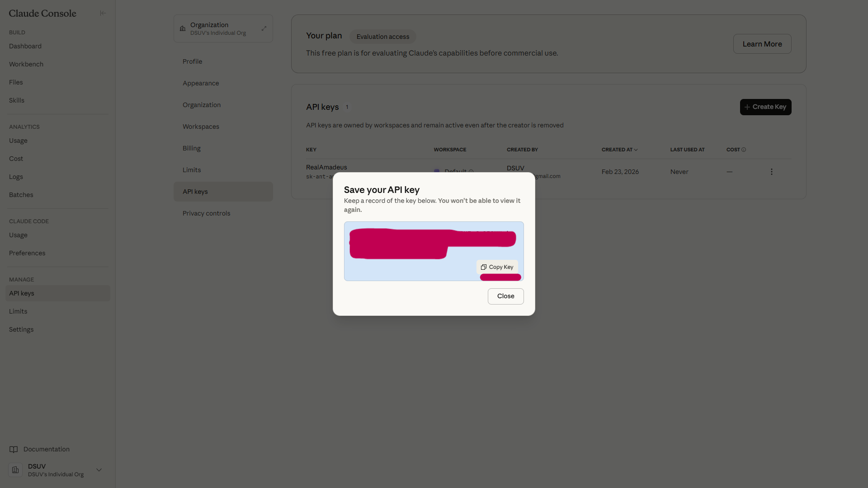Copy the API key with Copy Key

[x=497, y=267]
